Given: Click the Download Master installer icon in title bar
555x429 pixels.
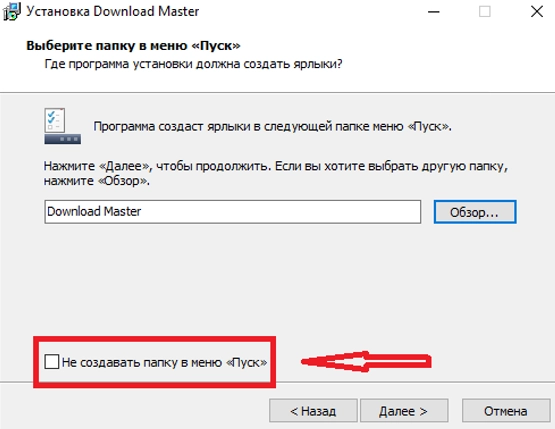Looking at the screenshot, I should click(12, 11).
